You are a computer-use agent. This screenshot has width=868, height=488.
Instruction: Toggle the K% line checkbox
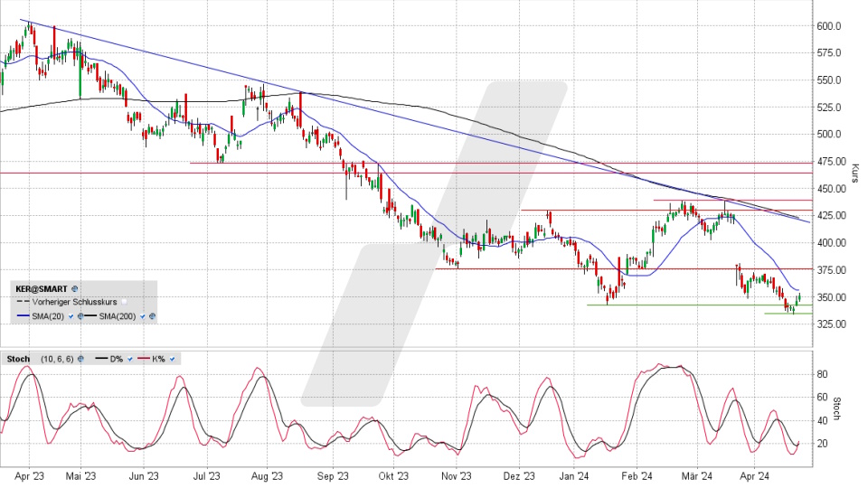172,359
